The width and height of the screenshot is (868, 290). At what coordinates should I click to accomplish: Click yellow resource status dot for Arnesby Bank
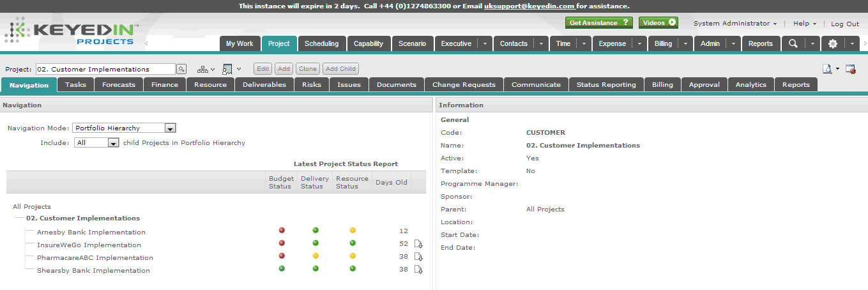(x=353, y=231)
